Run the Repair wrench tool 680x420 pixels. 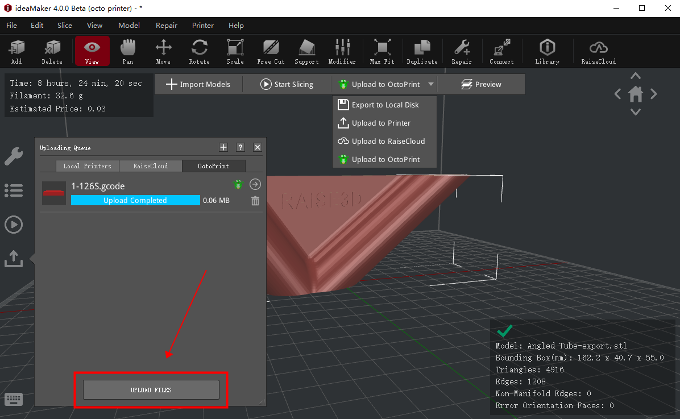[x=461, y=51]
